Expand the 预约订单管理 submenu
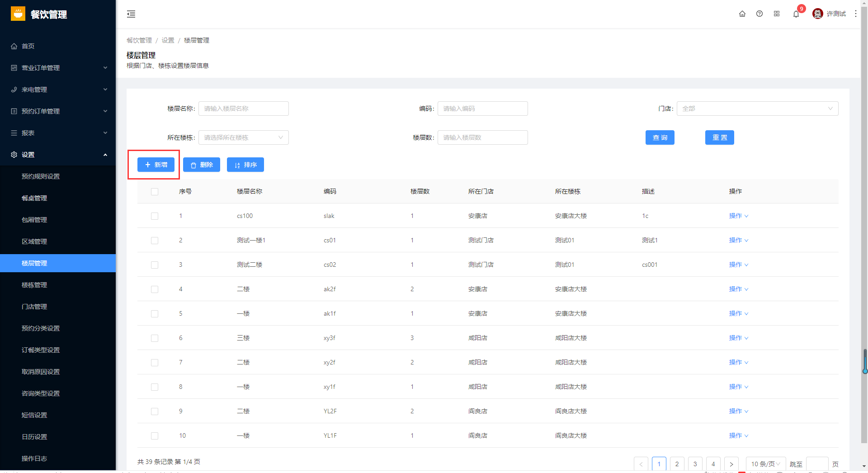The width and height of the screenshot is (868, 473). 105,111
